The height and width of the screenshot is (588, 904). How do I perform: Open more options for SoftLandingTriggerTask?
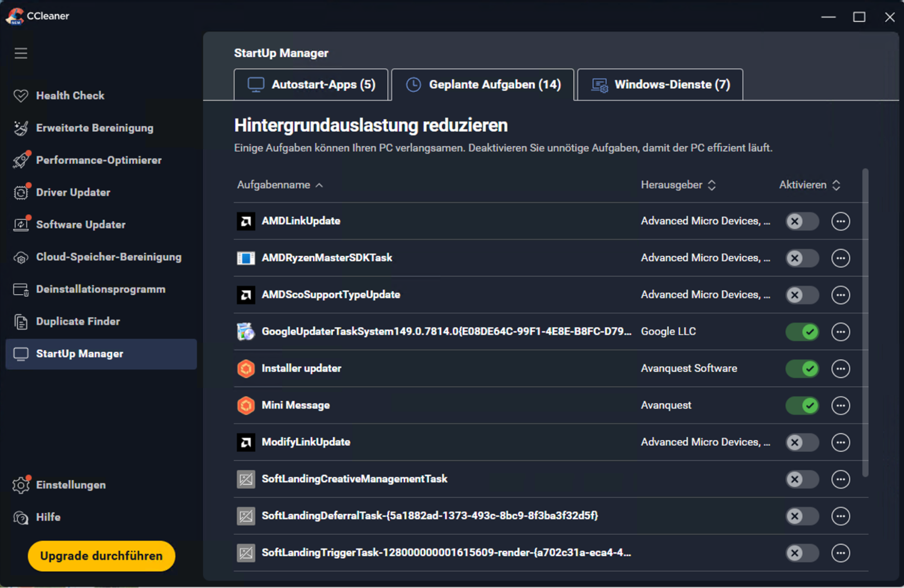tap(841, 553)
